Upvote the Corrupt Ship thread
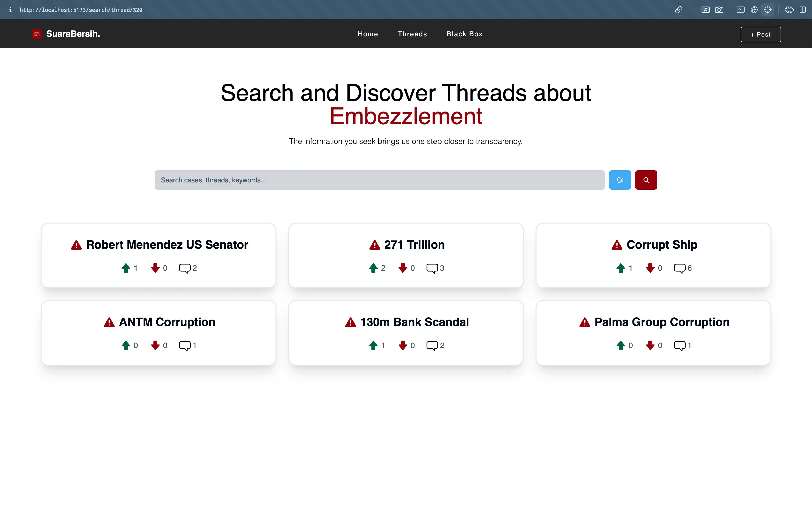The width and height of the screenshot is (812, 508). (x=621, y=268)
